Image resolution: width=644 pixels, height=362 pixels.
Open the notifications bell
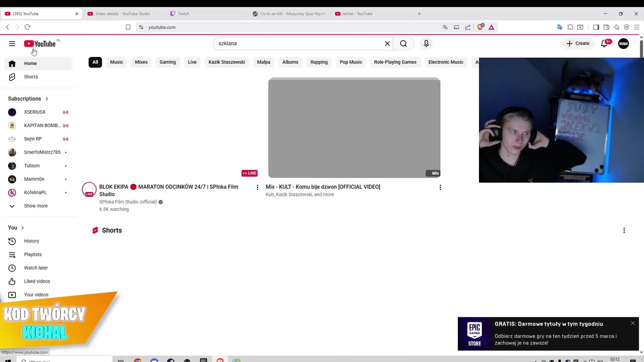pyautogui.click(x=605, y=44)
